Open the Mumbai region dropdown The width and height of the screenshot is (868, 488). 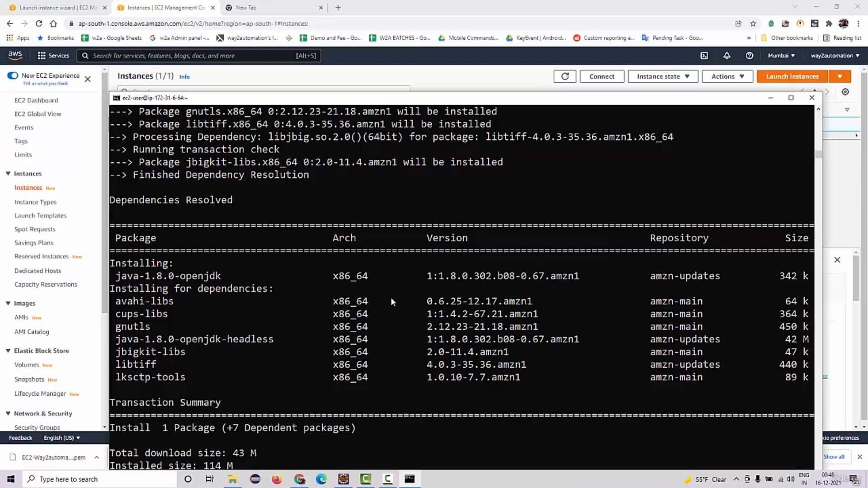781,56
